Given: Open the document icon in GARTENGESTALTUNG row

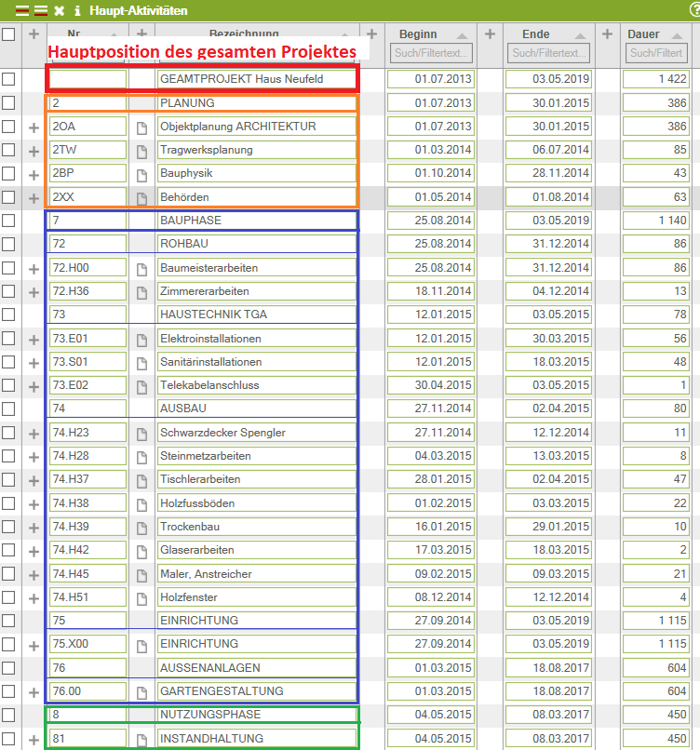Looking at the screenshot, I should coord(142,692).
